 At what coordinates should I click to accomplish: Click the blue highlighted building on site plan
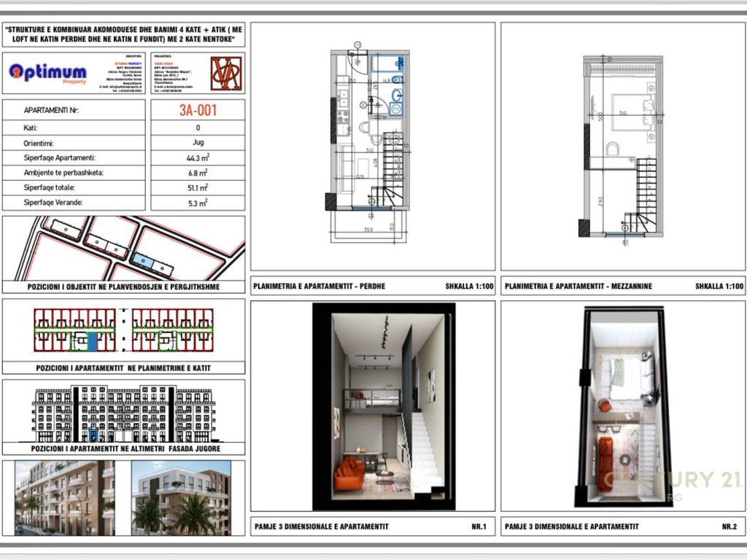pos(144,260)
